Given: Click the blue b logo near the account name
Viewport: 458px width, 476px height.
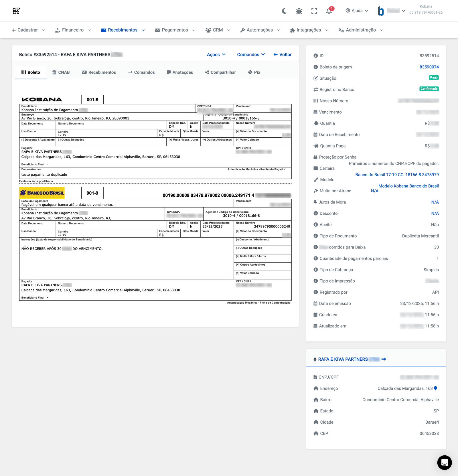Looking at the screenshot, I should pyautogui.click(x=381, y=11).
